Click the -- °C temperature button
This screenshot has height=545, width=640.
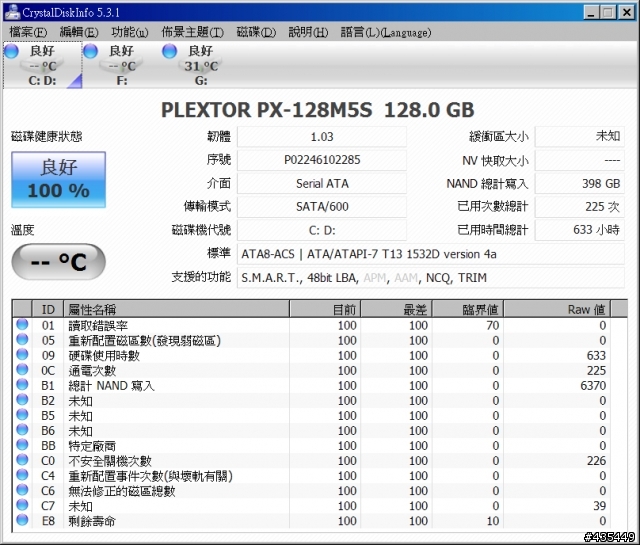[58, 262]
